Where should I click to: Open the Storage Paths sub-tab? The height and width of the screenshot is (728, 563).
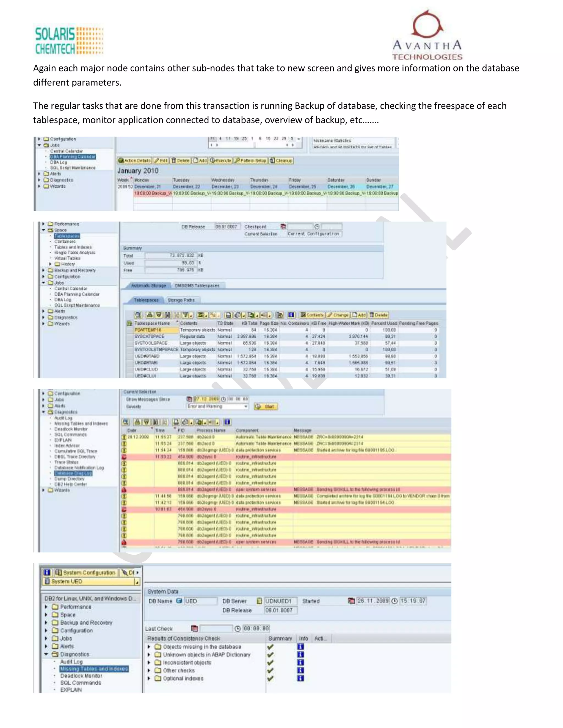click(x=181, y=300)
